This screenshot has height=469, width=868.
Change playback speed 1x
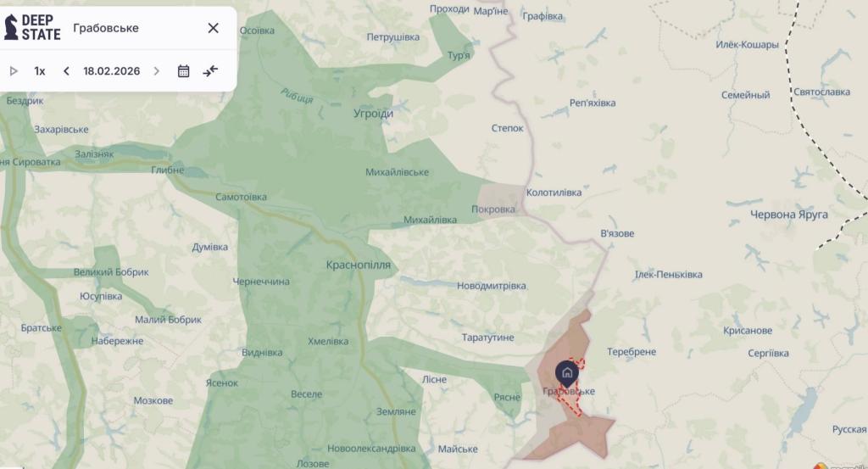coord(39,71)
